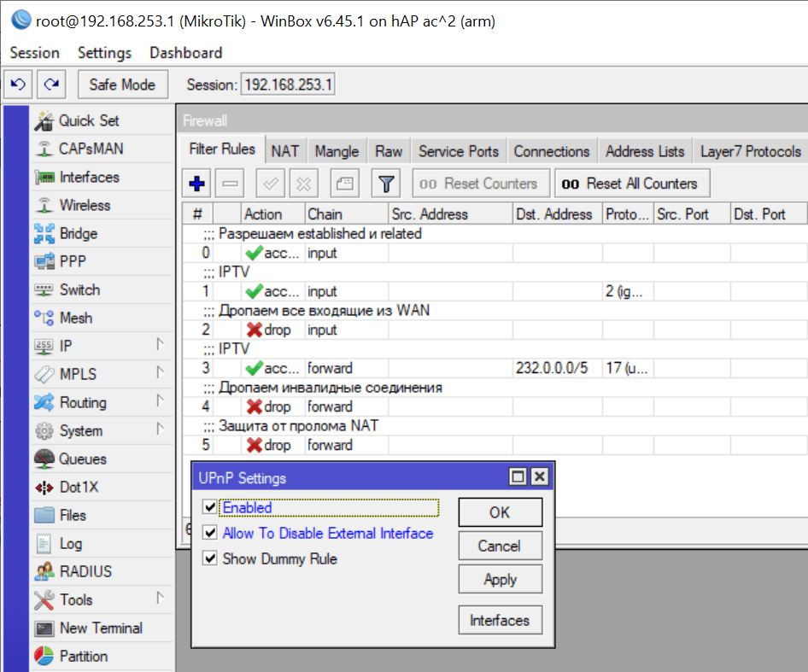Open Interfaces from the sidebar menu
Image resolution: width=808 pixels, height=672 pixels.
click(102, 178)
